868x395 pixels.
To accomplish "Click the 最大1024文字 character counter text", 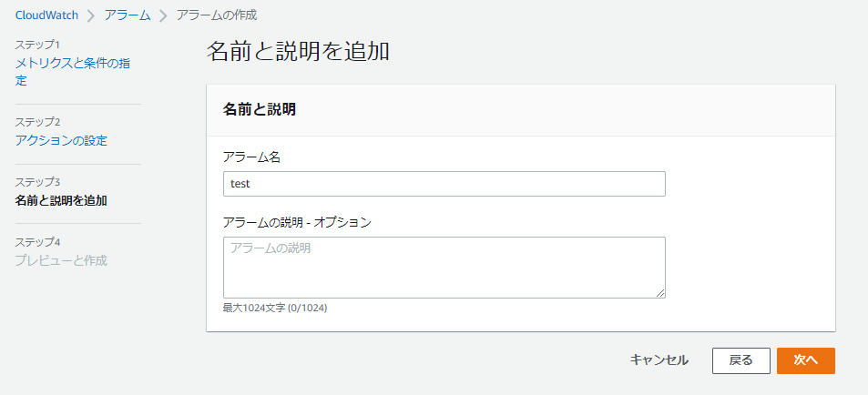I will coord(274,308).
